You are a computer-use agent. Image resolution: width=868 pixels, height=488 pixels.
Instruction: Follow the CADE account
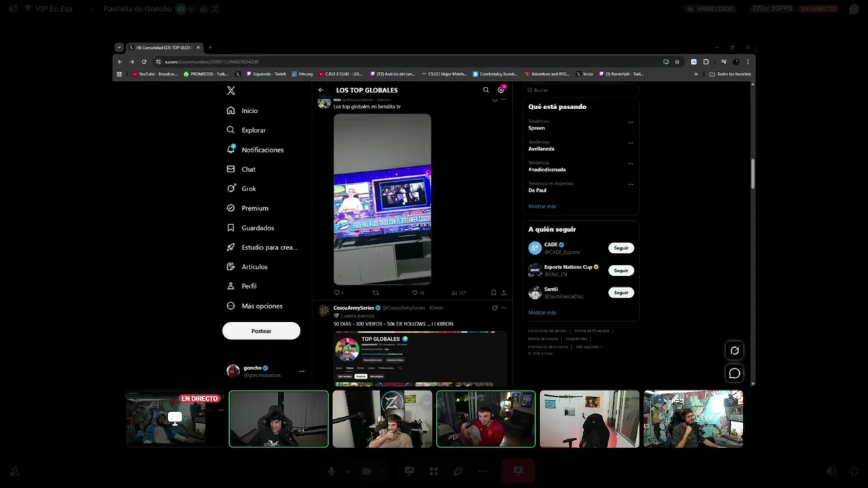pos(621,248)
